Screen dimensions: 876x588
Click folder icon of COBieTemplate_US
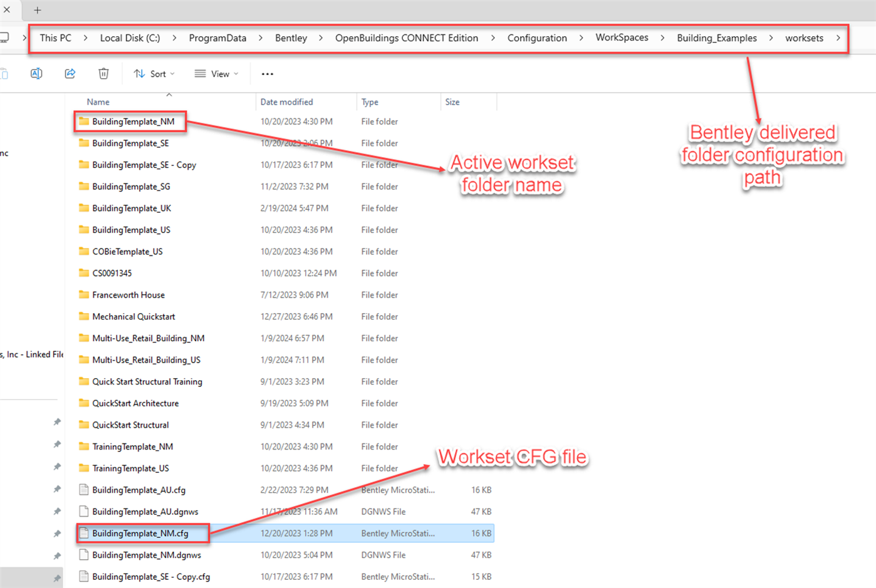tap(84, 252)
